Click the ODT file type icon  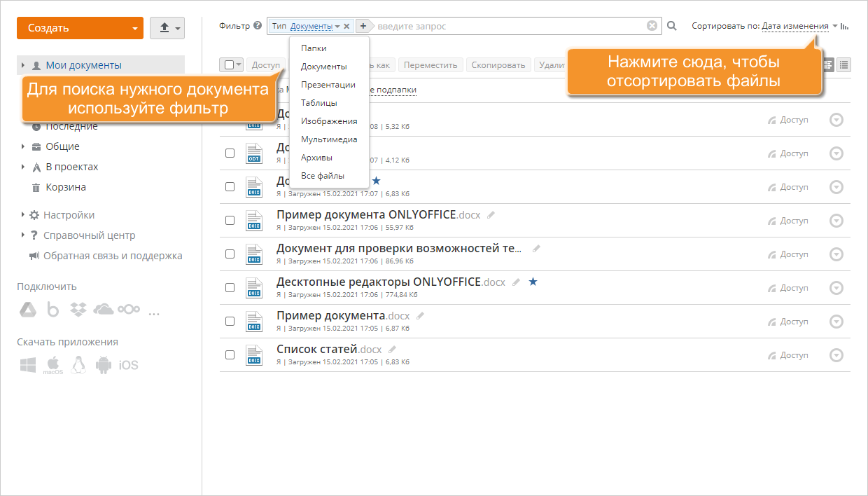pos(254,153)
